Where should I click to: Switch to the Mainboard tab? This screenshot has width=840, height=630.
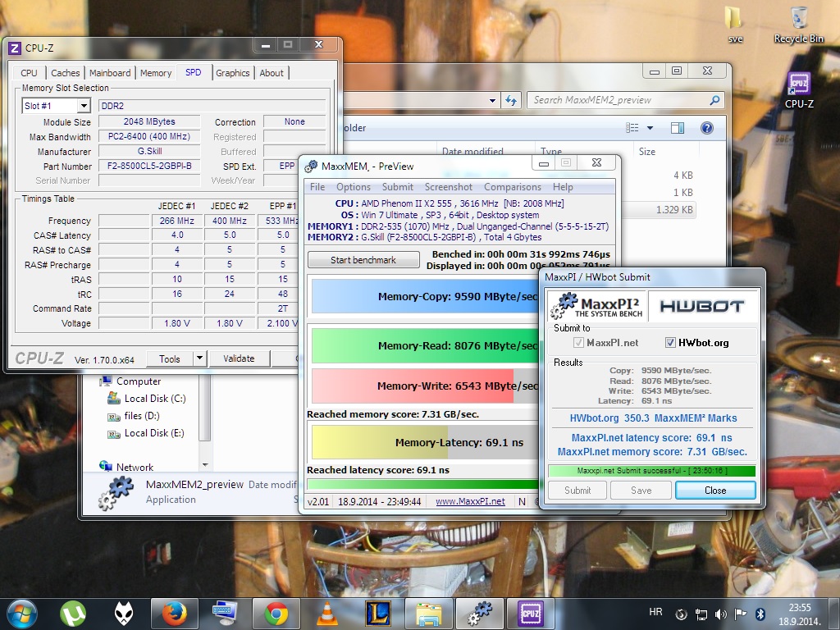[110, 73]
